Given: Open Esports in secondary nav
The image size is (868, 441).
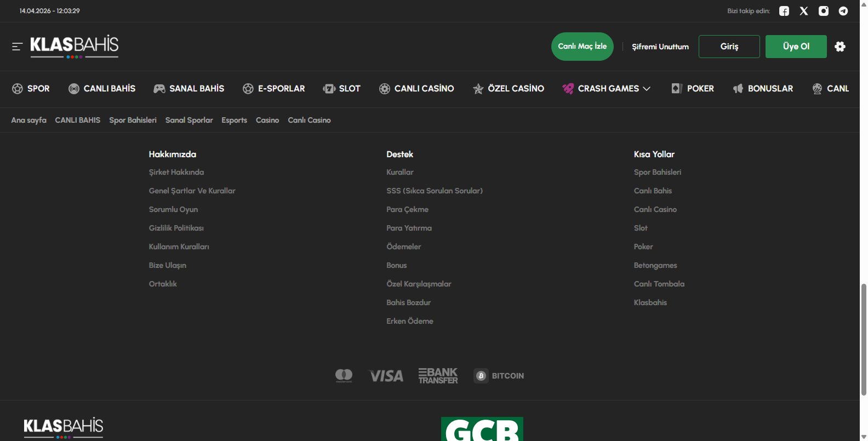Looking at the screenshot, I should tap(235, 120).
